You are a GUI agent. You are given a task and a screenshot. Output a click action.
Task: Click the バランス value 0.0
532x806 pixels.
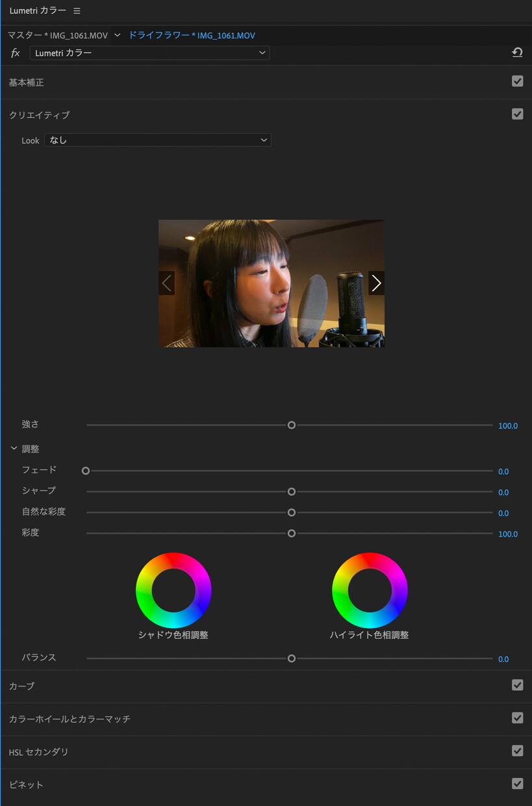[x=503, y=659]
